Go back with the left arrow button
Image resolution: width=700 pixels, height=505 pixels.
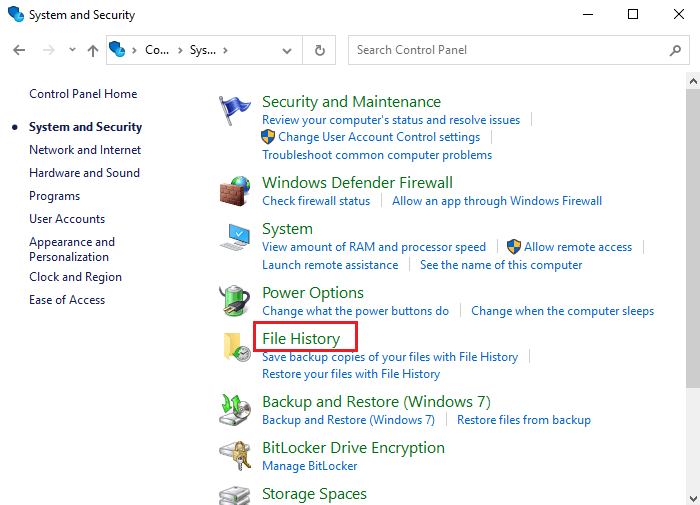click(19, 50)
